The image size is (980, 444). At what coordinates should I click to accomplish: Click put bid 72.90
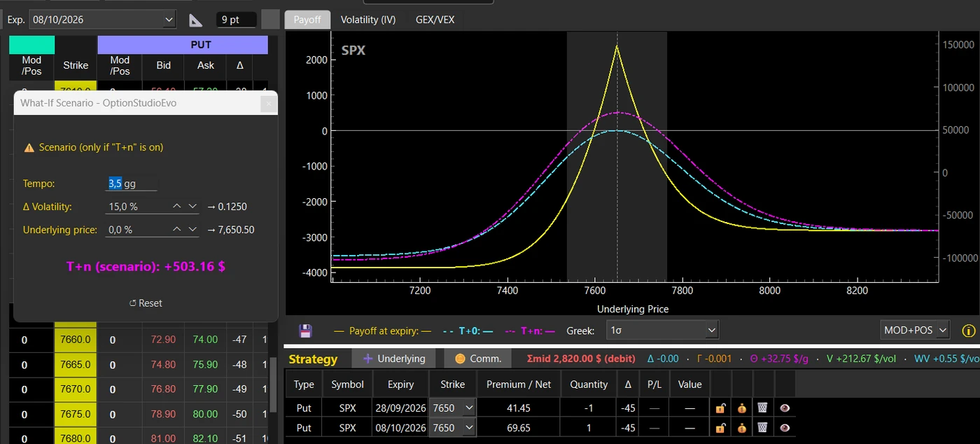pos(163,340)
